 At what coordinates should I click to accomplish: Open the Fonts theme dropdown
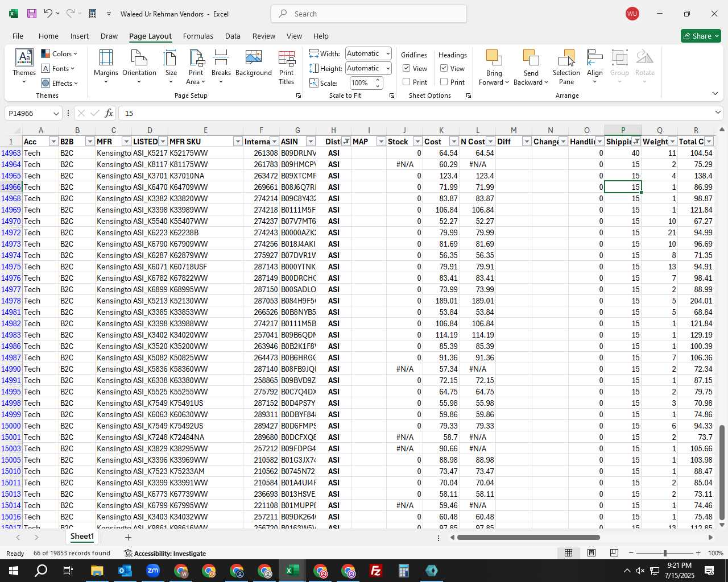(58, 69)
